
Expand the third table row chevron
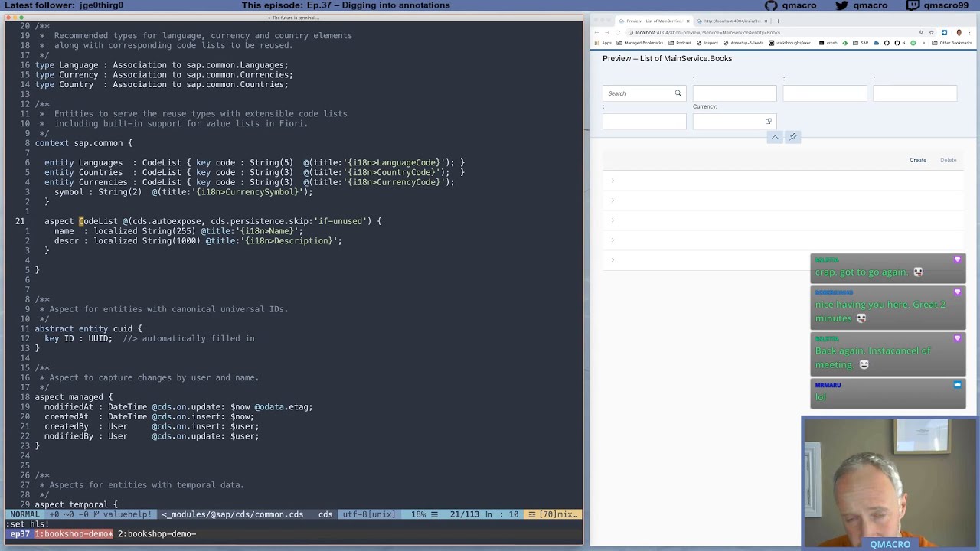612,220
